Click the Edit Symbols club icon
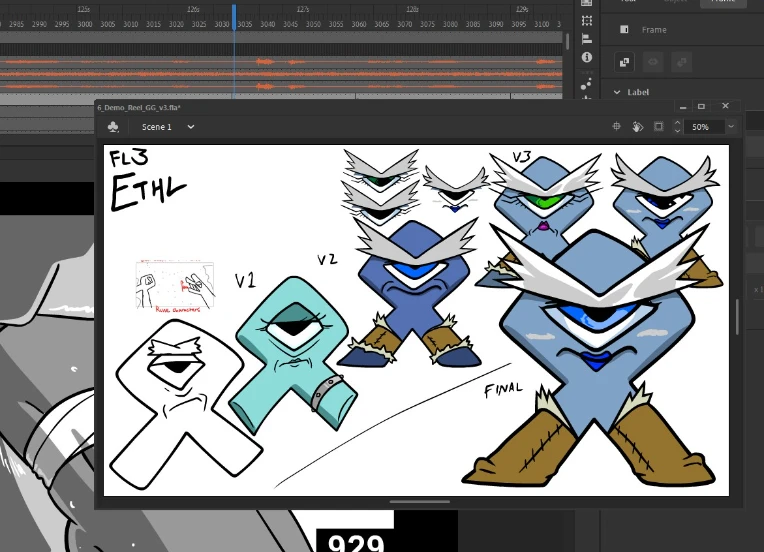Image resolution: width=764 pixels, height=552 pixels. (x=113, y=127)
